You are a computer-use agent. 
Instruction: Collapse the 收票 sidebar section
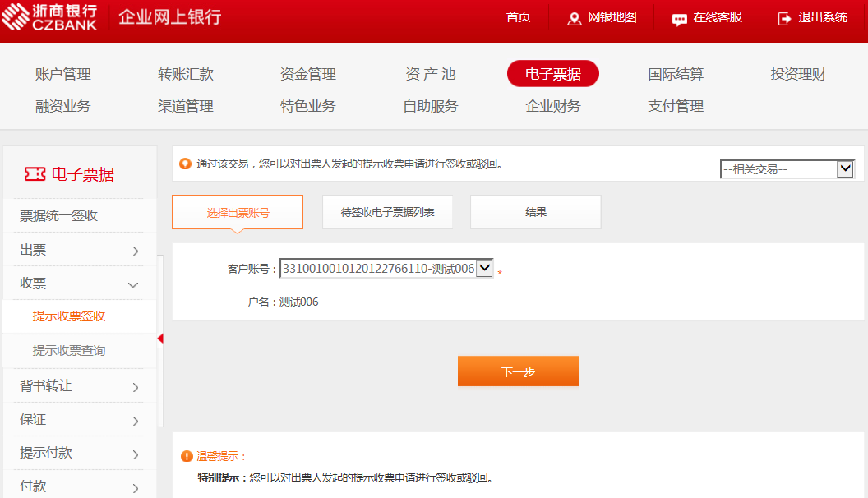click(x=133, y=284)
